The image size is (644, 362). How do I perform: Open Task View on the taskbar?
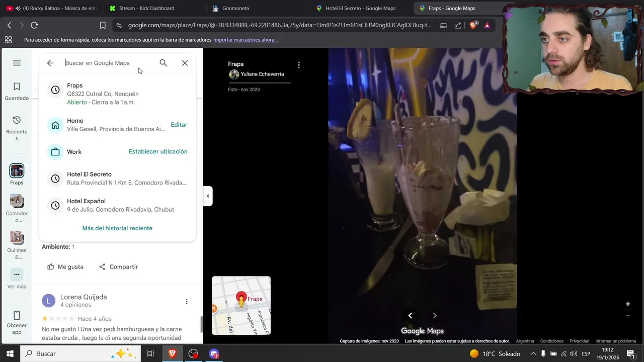pos(150,353)
